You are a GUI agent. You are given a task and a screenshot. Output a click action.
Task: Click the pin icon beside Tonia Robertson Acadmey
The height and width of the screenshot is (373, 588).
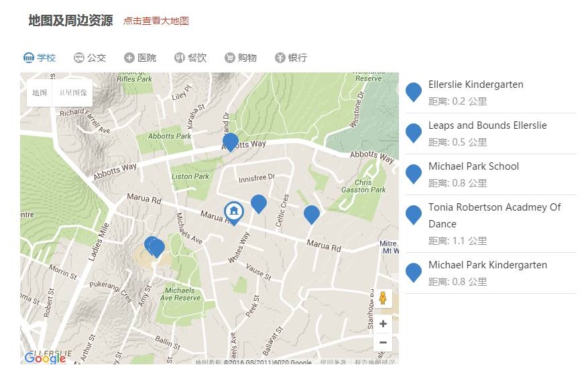[x=414, y=215]
